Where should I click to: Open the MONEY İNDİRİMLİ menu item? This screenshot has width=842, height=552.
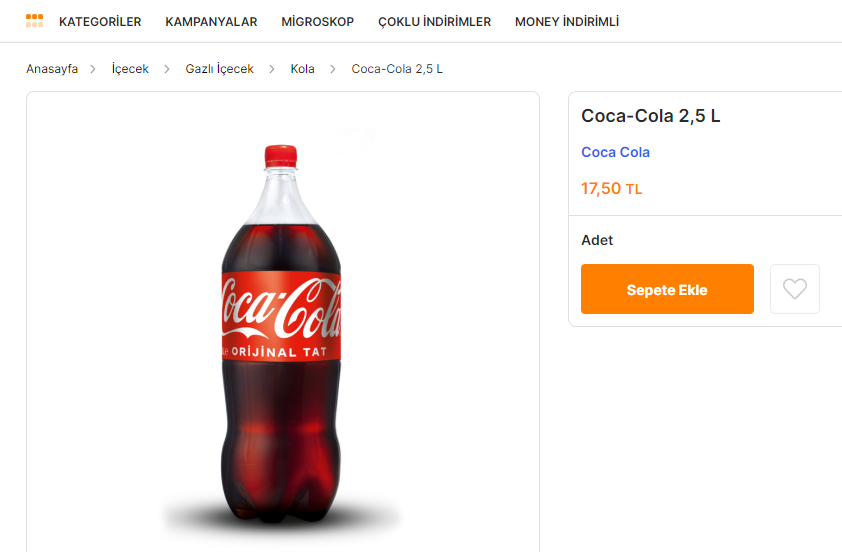566,21
